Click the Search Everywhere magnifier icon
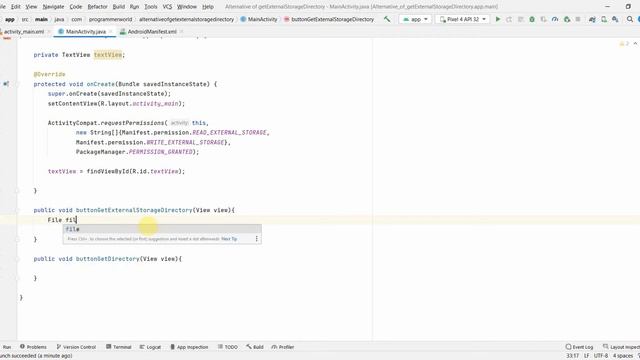 (x=630, y=19)
